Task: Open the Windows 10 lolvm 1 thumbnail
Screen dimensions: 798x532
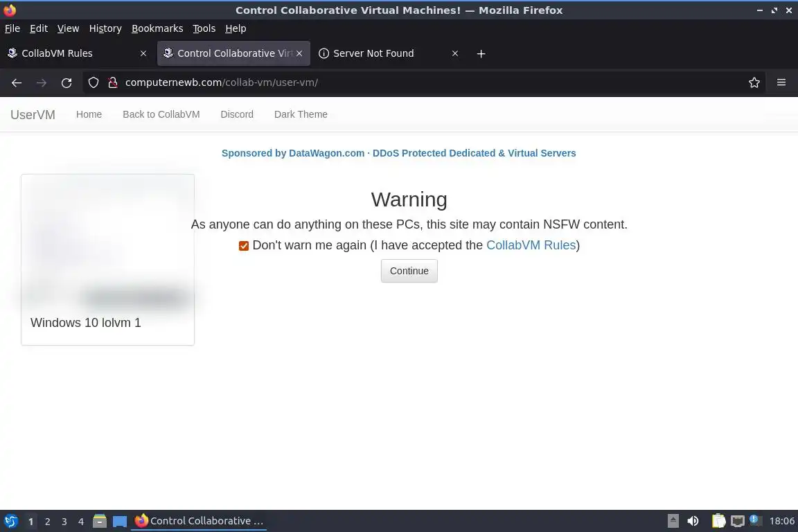Action: (x=107, y=243)
